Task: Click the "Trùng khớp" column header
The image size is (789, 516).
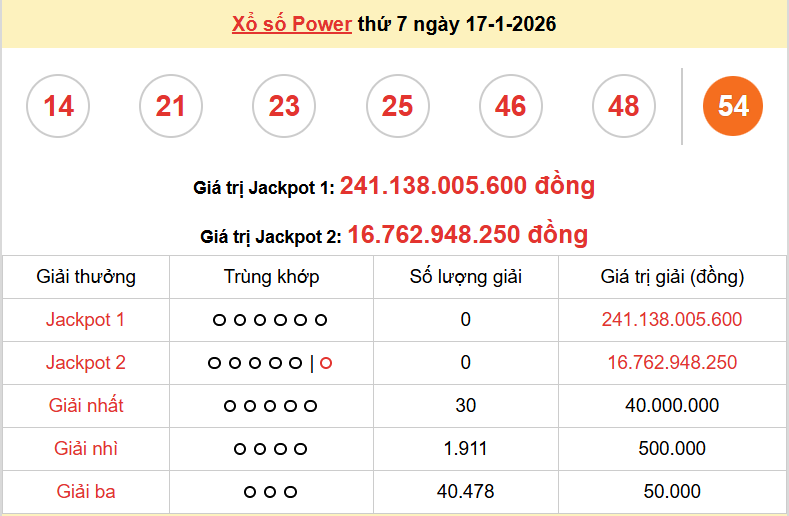Action: tap(271, 277)
